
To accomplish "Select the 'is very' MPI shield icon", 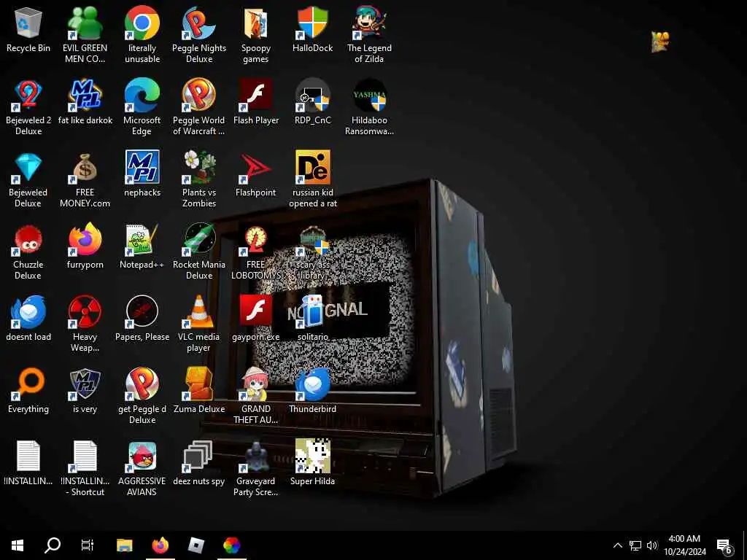I will pos(85,384).
